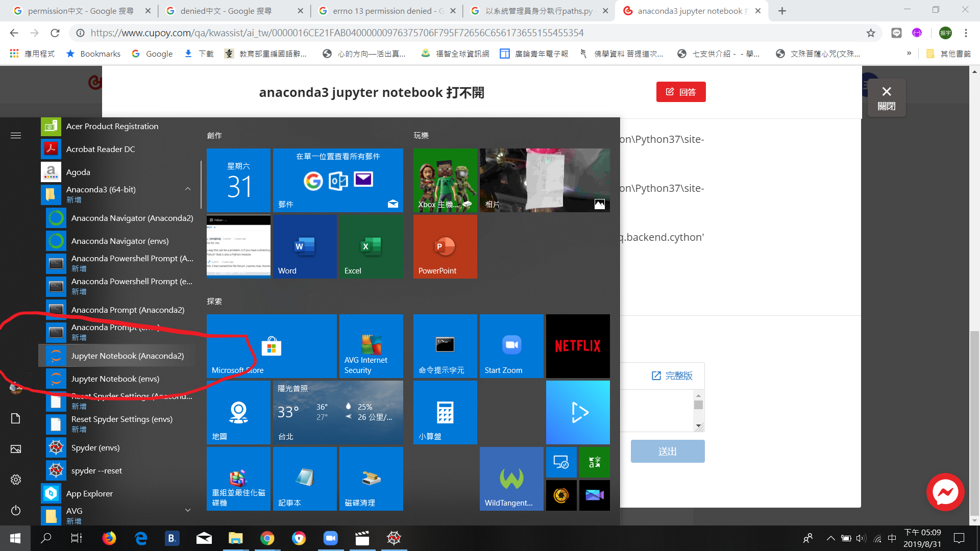
Task: Switch to 'errno 13 permission denied' tab
Action: tap(387, 11)
